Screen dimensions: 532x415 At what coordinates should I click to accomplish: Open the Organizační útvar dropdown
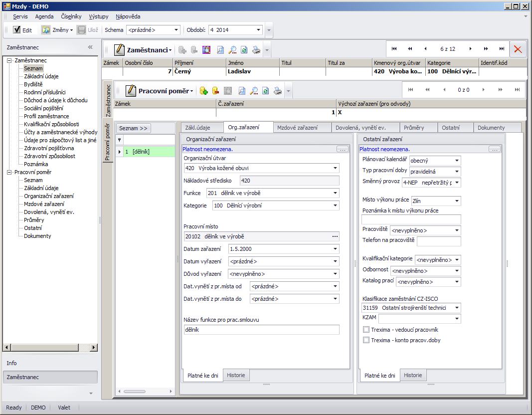(x=335, y=168)
